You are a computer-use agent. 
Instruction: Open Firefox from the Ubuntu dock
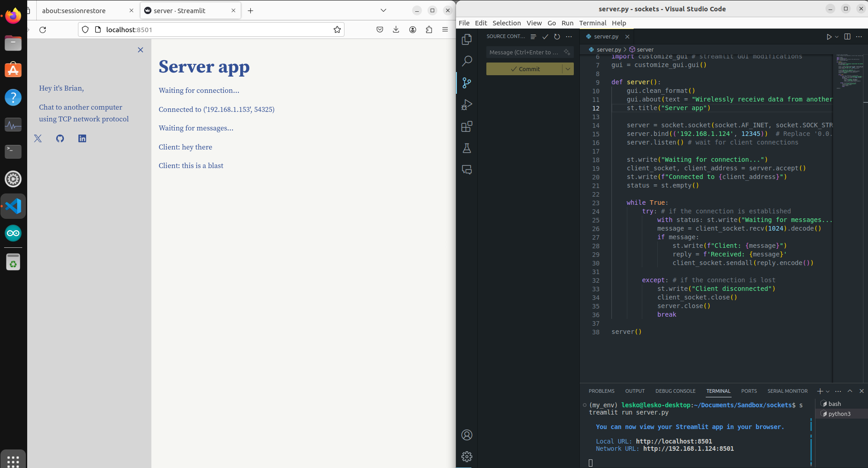[13, 16]
